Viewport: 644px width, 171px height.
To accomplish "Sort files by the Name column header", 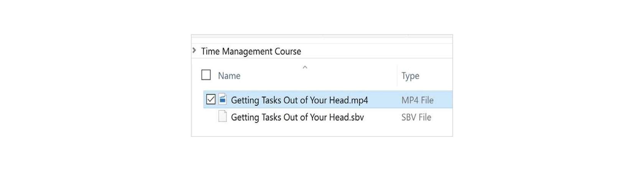I will coord(229,76).
